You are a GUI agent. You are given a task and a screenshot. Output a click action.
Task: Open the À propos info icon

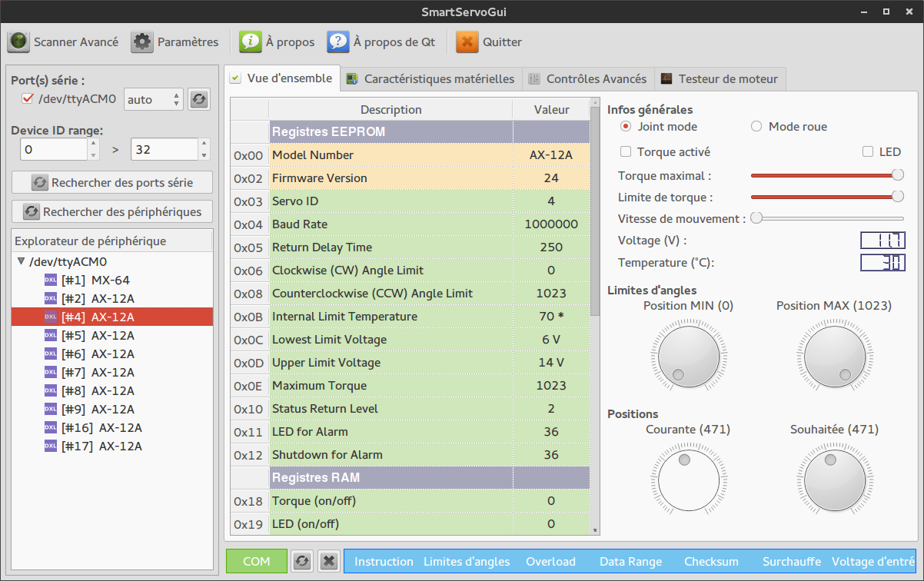point(251,41)
